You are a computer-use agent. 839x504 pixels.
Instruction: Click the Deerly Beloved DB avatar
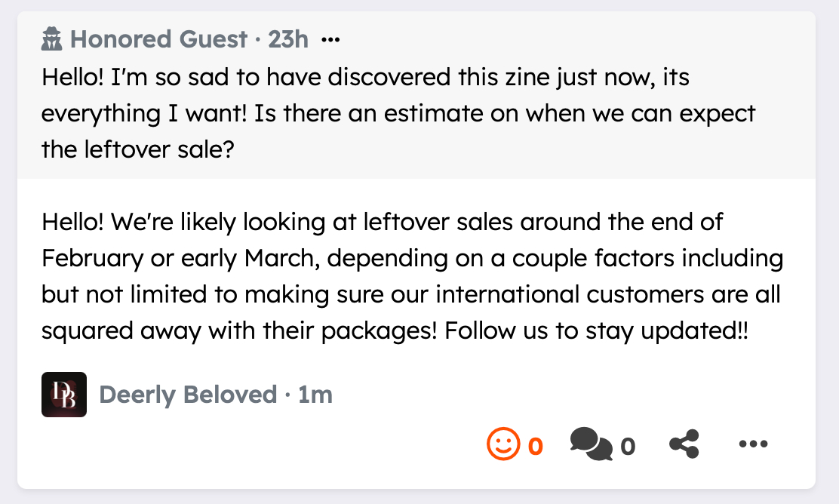(64, 395)
